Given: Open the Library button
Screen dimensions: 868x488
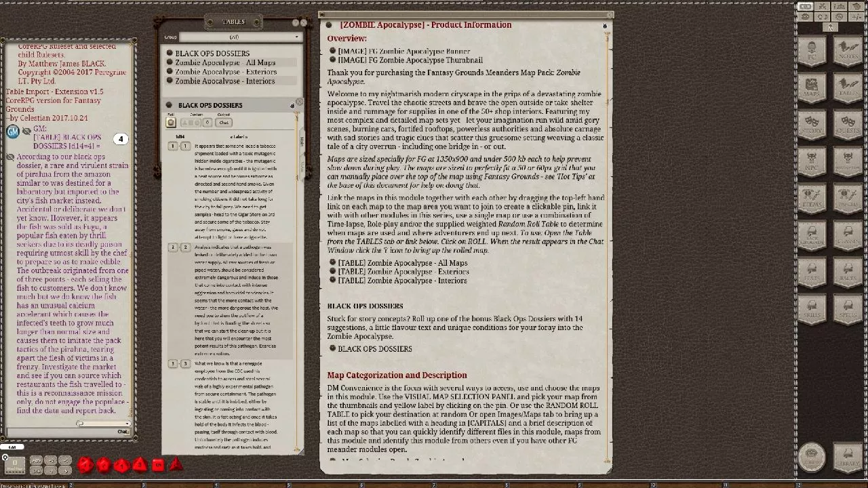Looking at the screenshot, I should point(847,457).
